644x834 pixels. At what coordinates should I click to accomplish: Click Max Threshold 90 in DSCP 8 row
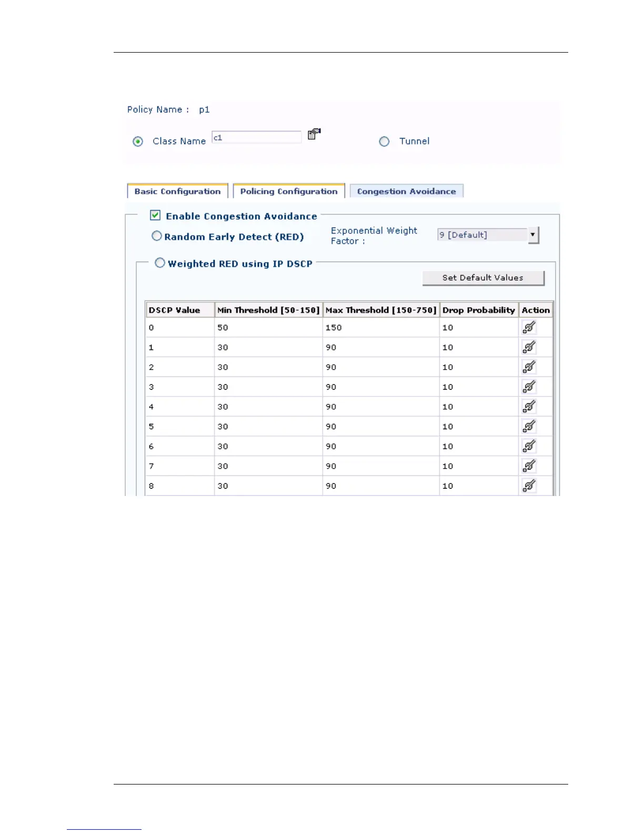point(331,486)
